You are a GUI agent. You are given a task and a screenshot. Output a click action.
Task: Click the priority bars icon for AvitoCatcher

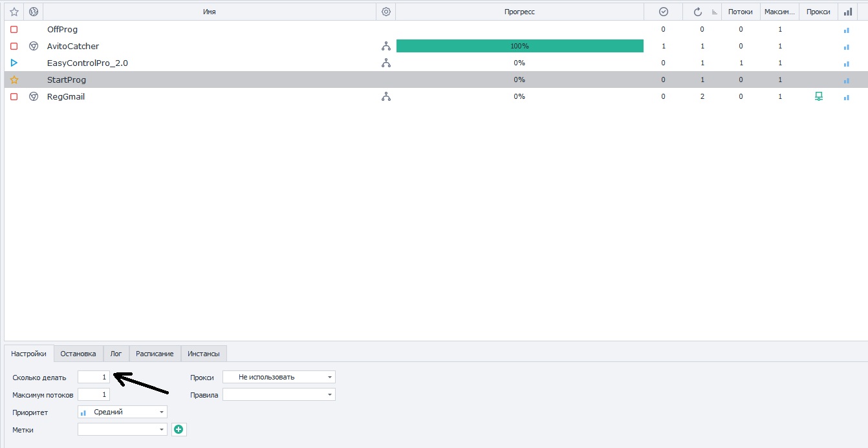[847, 47]
